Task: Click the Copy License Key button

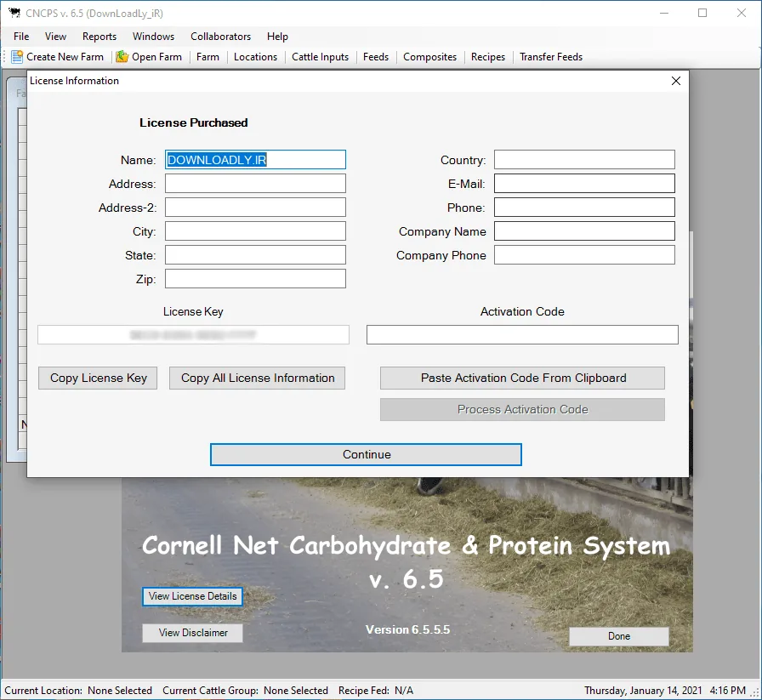Action: (98, 378)
